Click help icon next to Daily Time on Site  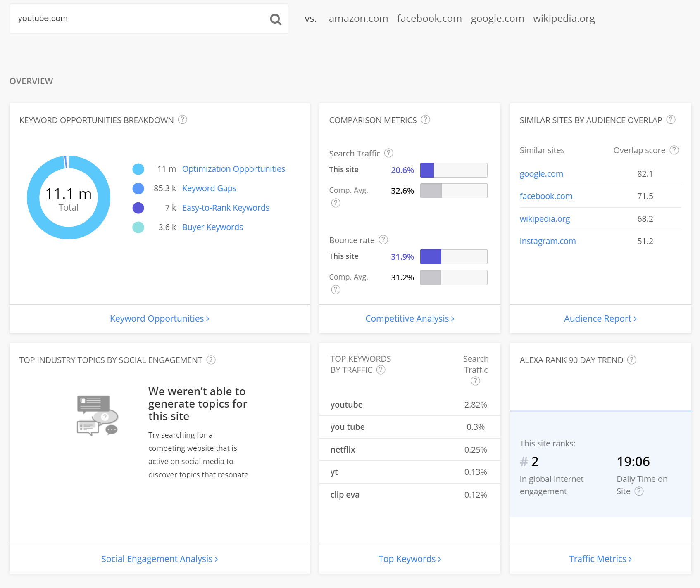click(639, 491)
